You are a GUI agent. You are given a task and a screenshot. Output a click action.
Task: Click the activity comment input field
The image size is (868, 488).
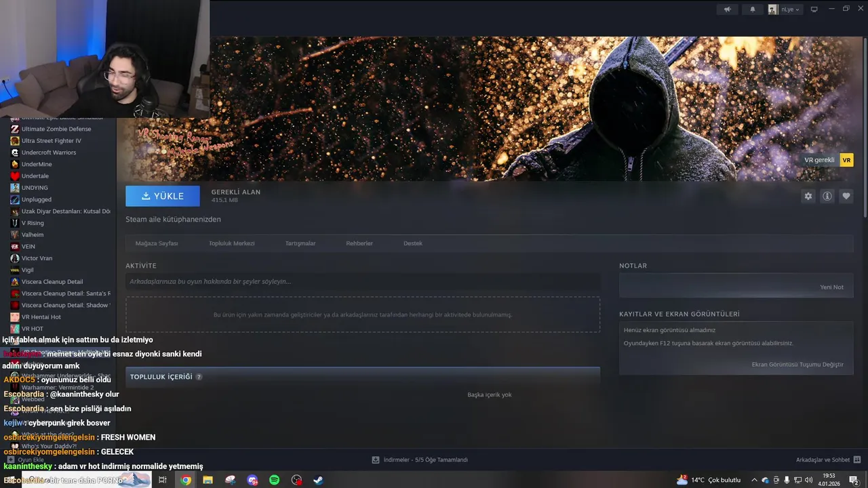click(363, 281)
